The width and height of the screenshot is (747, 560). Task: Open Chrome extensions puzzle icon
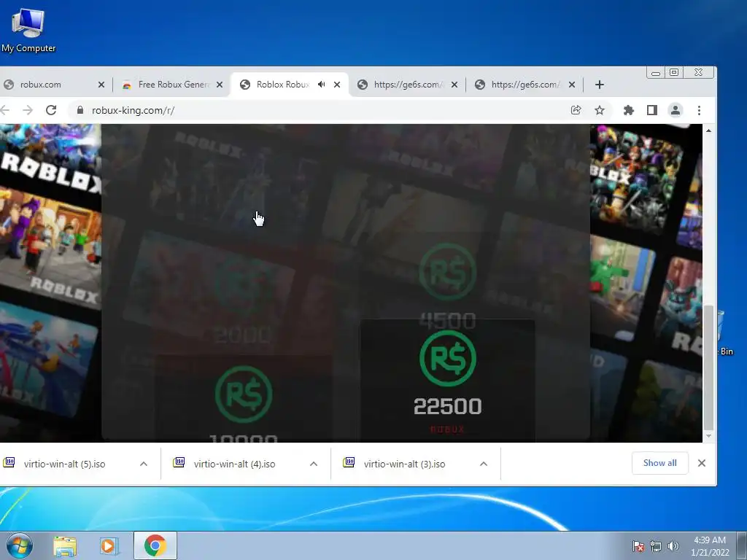coord(628,111)
